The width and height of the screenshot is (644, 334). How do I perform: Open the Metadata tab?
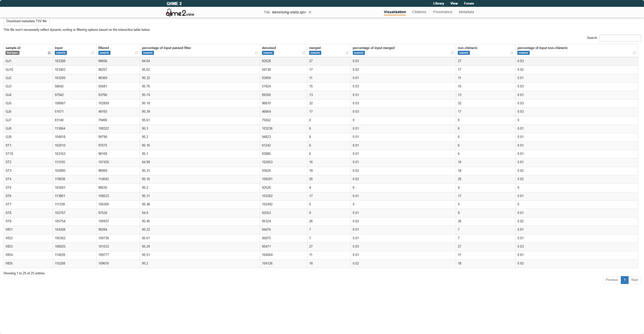(466, 12)
